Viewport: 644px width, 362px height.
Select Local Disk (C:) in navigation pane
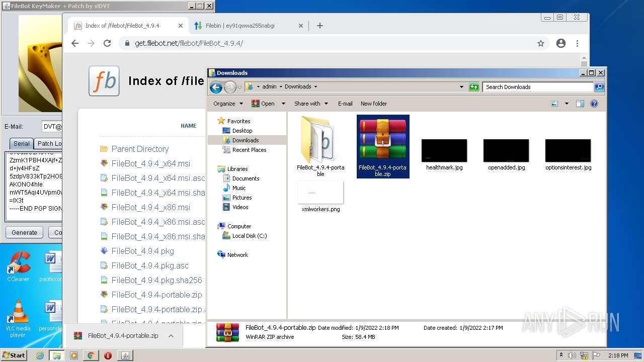pyautogui.click(x=250, y=236)
